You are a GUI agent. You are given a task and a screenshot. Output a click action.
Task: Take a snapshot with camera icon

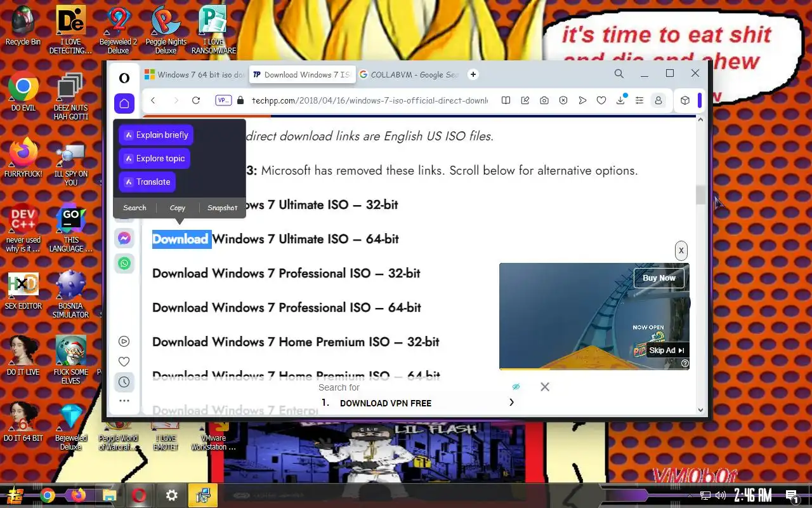544,100
